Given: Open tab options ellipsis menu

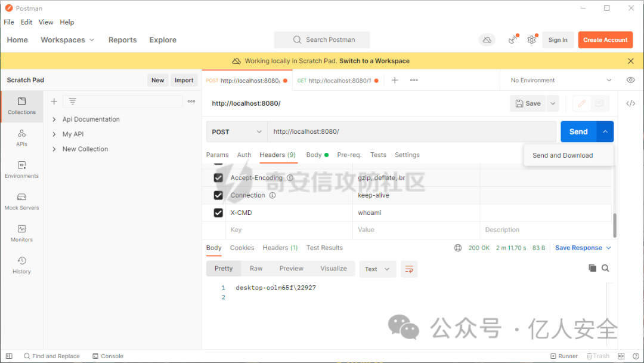Looking at the screenshot, I should coord(414,80).
